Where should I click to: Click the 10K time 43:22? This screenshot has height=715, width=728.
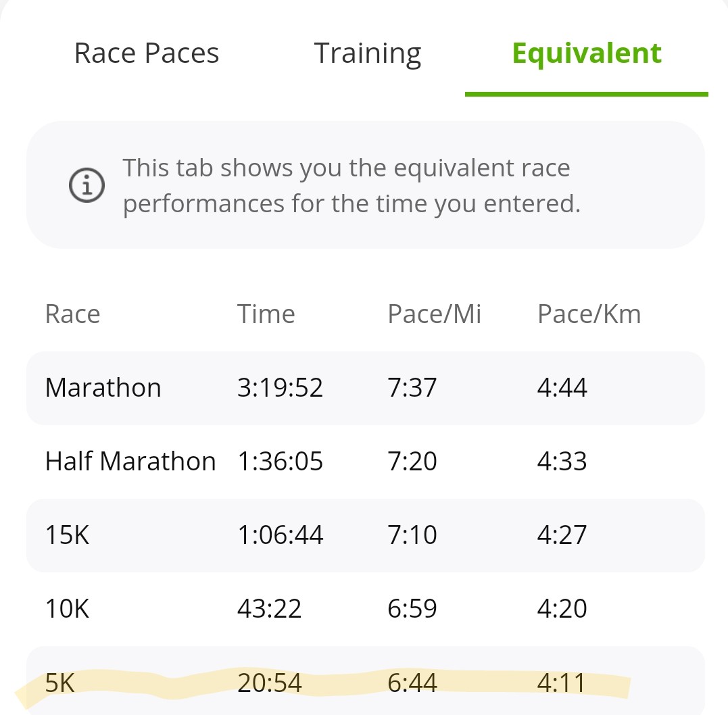(x=269, y=609)
